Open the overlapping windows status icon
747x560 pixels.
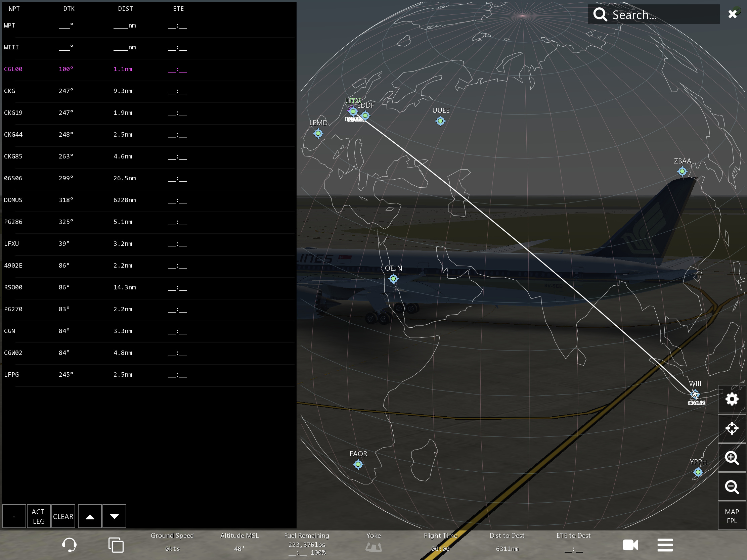[x=116, y=545]
